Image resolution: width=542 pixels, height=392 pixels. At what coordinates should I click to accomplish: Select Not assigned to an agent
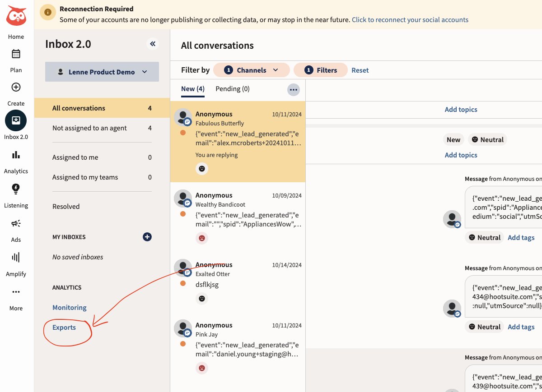click(102, 128)
